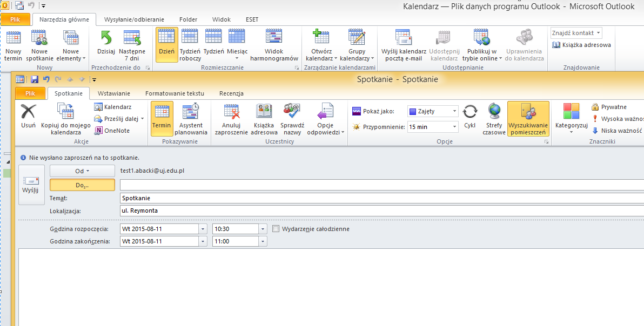Click the meeting message body area

click(331, 287)
